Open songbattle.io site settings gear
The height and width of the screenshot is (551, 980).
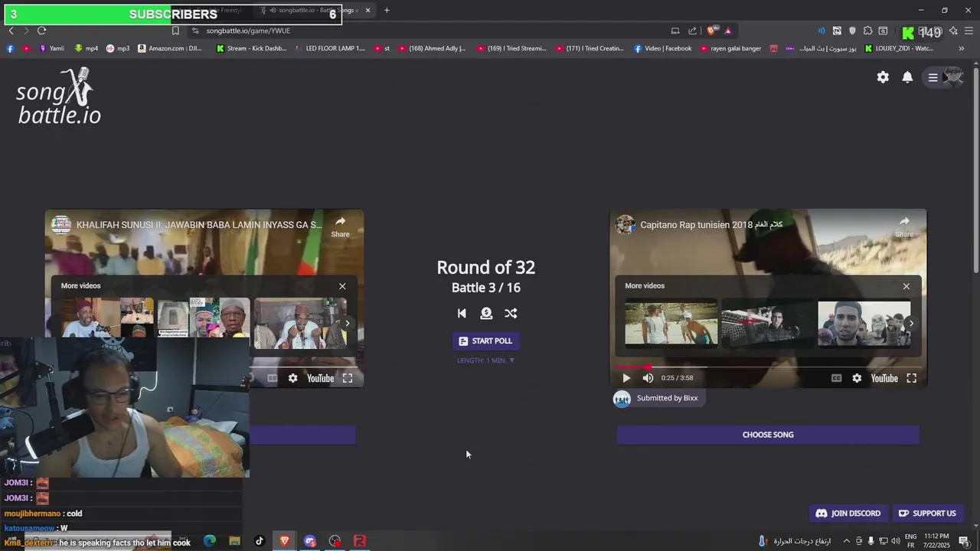(x=883, y=77)
